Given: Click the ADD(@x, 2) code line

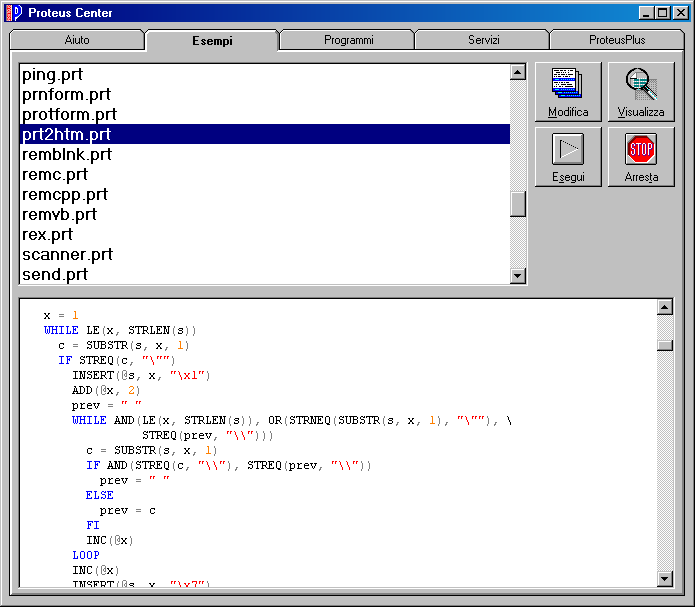Looking at the screenshot, I should pyautogui.click(x=106, y=390).
